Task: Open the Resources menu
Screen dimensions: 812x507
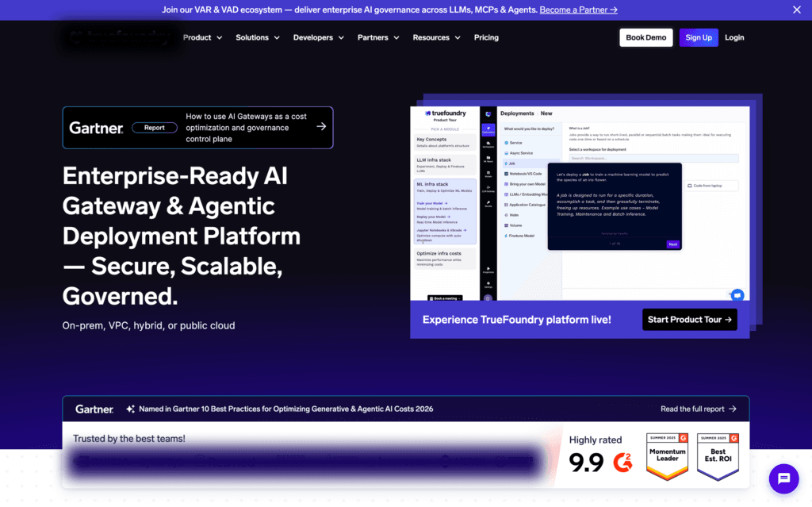Action: (431, 37)
